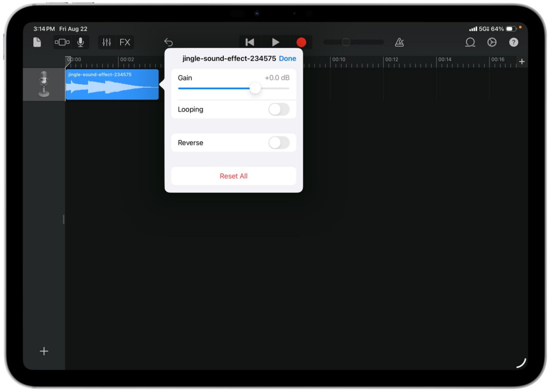This screenshot has width=551, height=392.
Task: Tap Reset All in popup
Action: tap(233, 176)
